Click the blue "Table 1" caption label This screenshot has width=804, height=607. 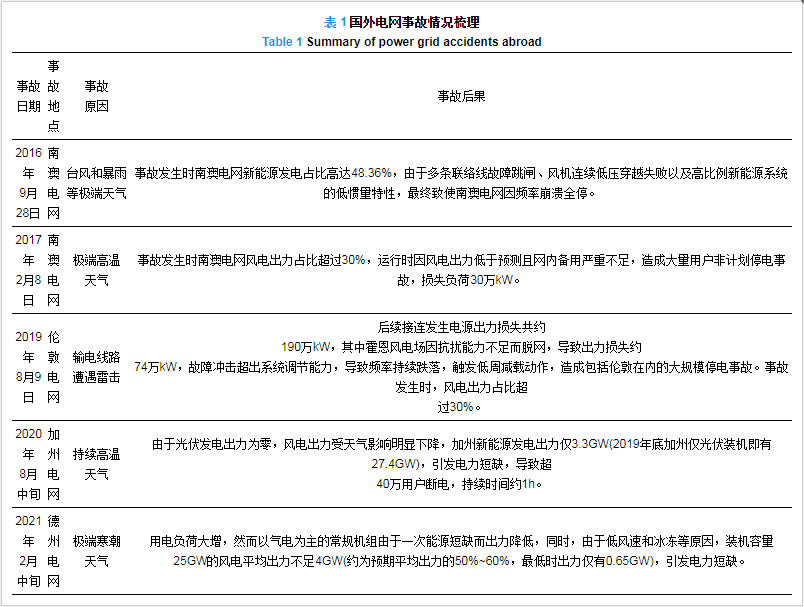(282, 42)
